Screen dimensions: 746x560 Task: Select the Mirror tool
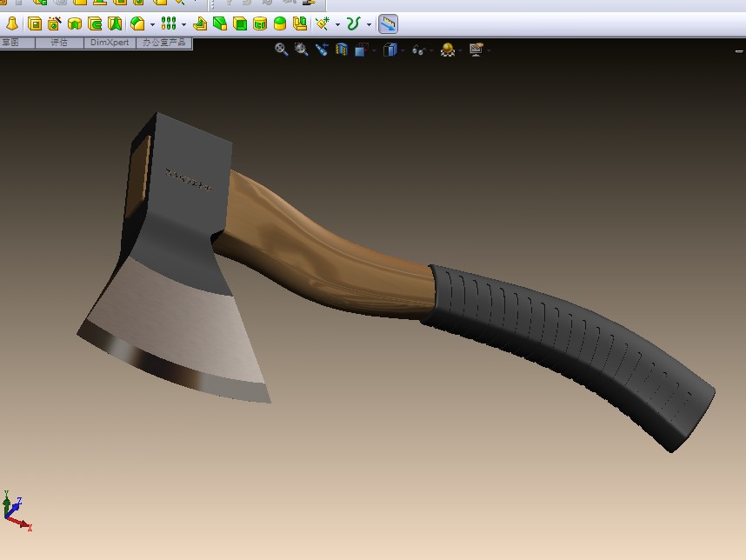pyautogui.click(x=300, y=23)
